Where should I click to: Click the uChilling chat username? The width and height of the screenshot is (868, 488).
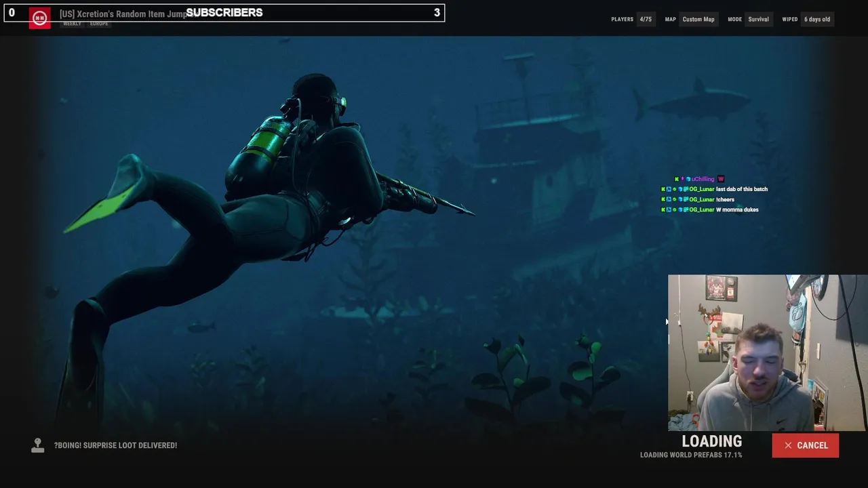[x=703, y=179]
